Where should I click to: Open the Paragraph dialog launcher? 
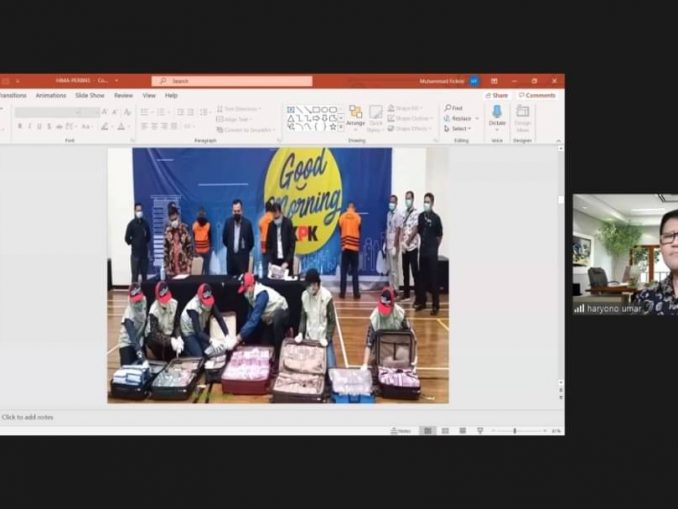point(279,141)
